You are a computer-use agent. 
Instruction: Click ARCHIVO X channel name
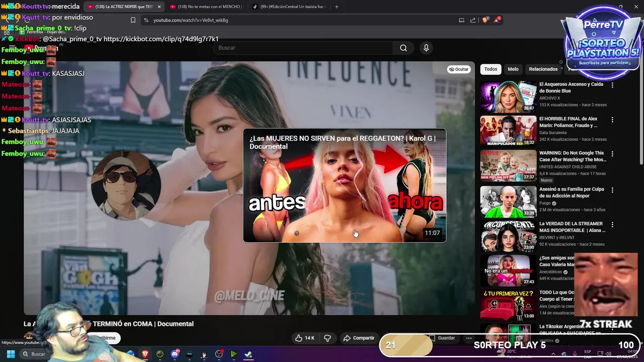tap(549, 98)
